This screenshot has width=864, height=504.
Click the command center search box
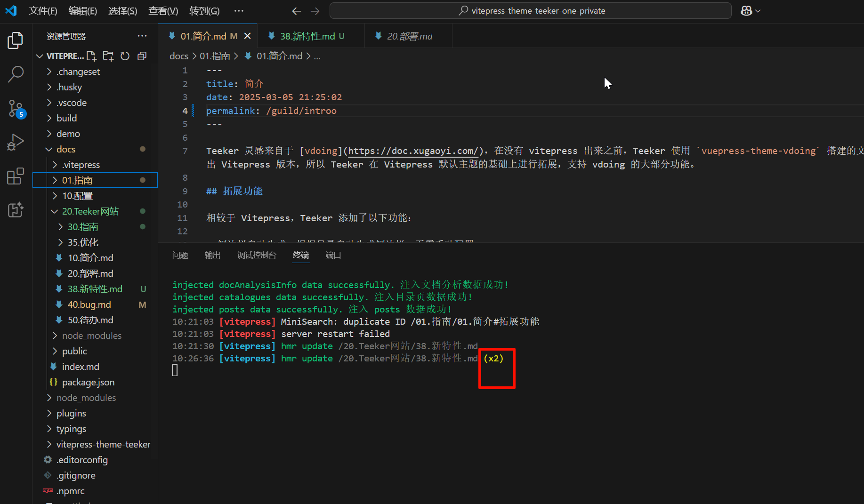[x=531, y=11]
